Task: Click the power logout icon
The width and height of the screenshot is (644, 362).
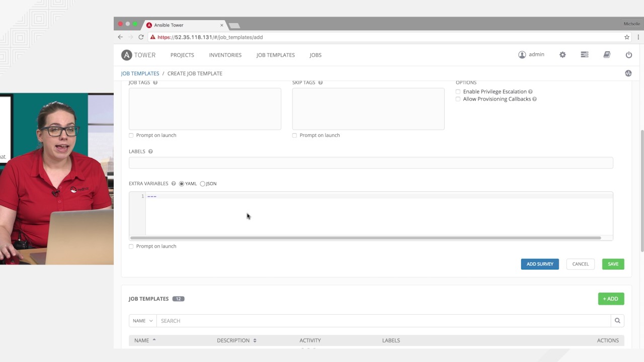Action: [x=628, y=55]
